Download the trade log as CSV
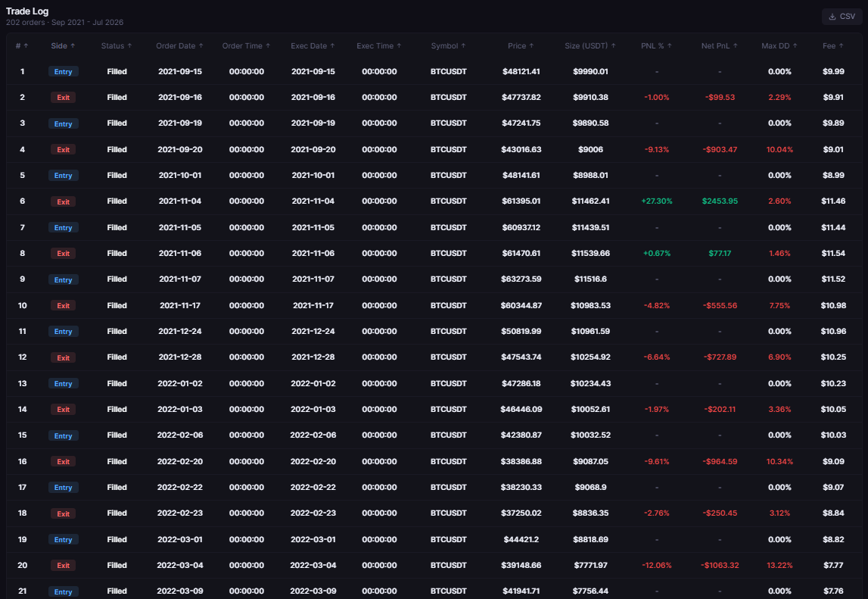Viewport: 868px width, 599px height. [842, 17]
